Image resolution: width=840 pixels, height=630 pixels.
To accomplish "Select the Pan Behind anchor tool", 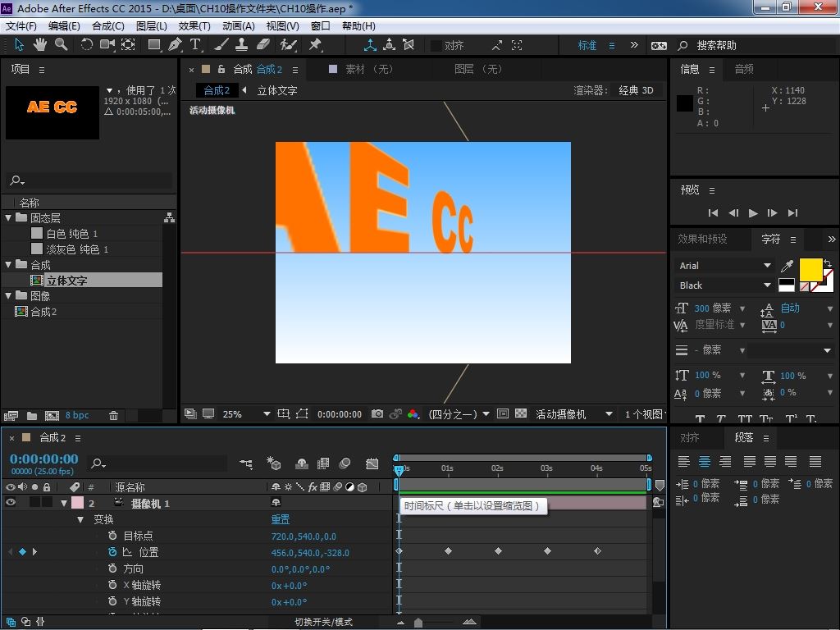I will tap(128, 45).
